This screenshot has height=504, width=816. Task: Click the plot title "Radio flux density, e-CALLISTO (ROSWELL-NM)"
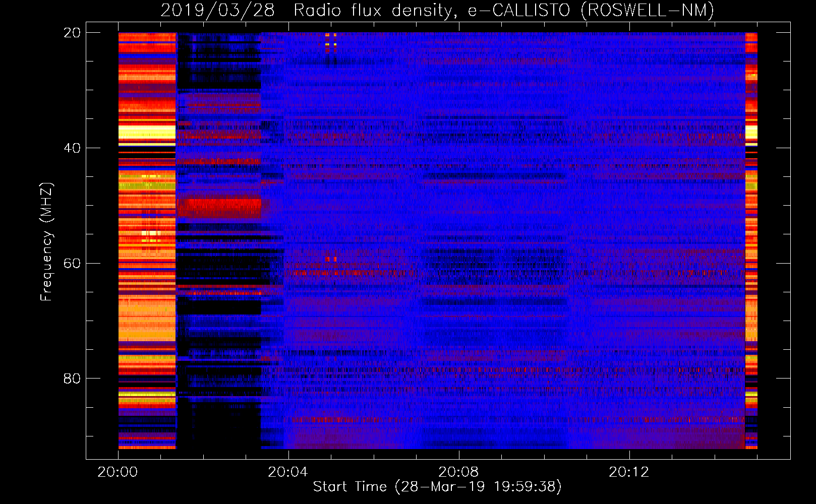503,10
